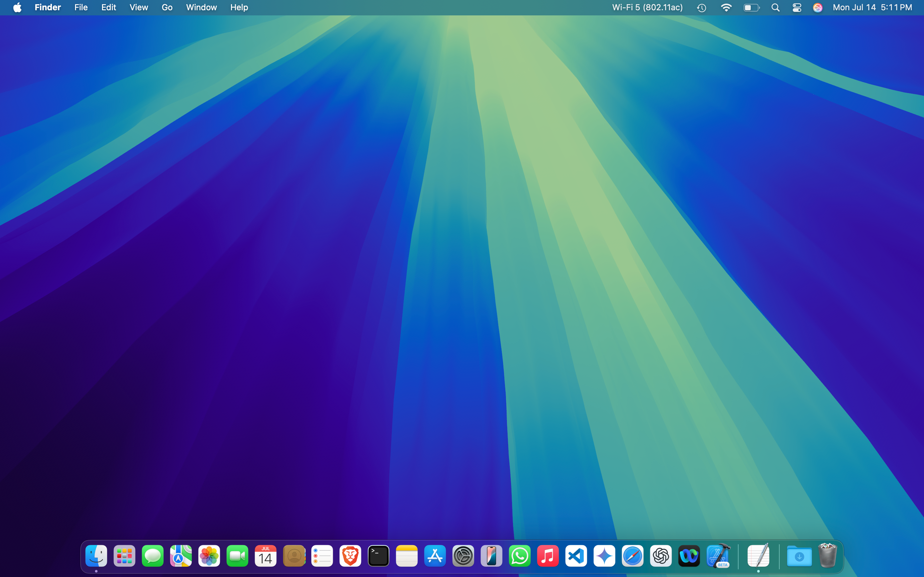The width and height of the screenshot is (924, 577).
Task: Open the Apple menu
Action: point(17,8)
